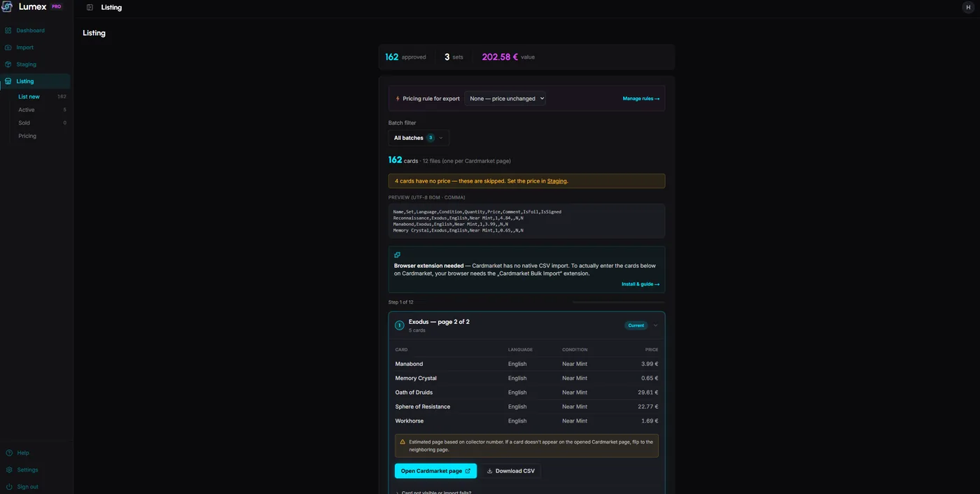Click the CONDITION column header
The image size is (980, 494).
(x=575, y=350)
